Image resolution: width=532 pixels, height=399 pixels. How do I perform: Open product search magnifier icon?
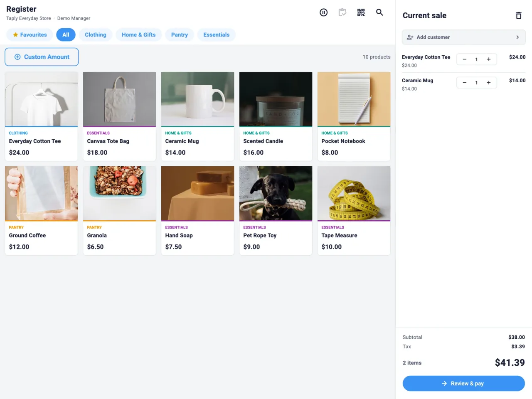click(x=379, y=12)
